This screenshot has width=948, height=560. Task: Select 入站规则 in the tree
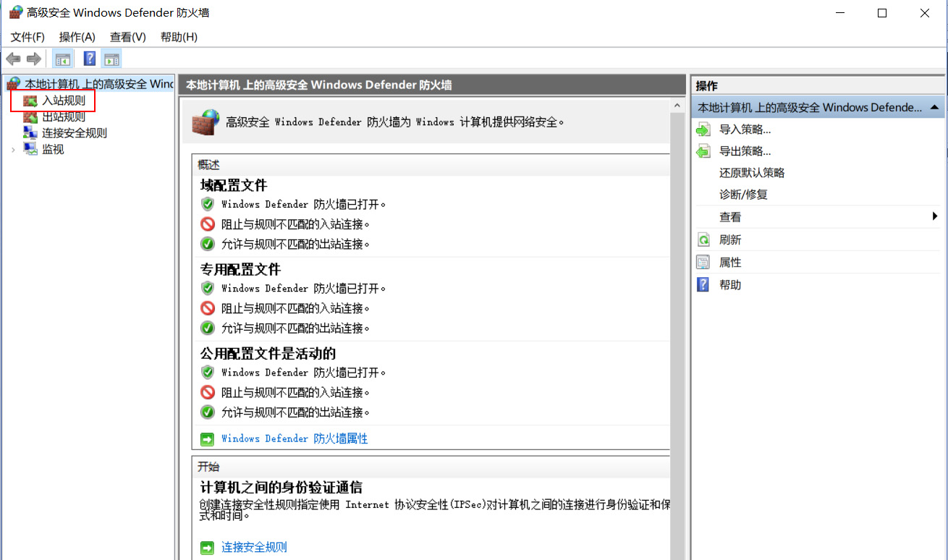tap(64, 101)
